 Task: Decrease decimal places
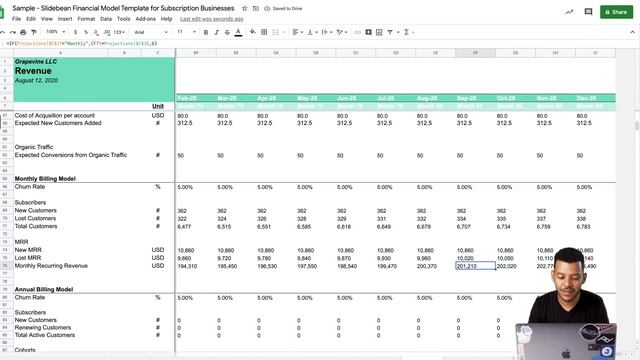click(96, 32)
